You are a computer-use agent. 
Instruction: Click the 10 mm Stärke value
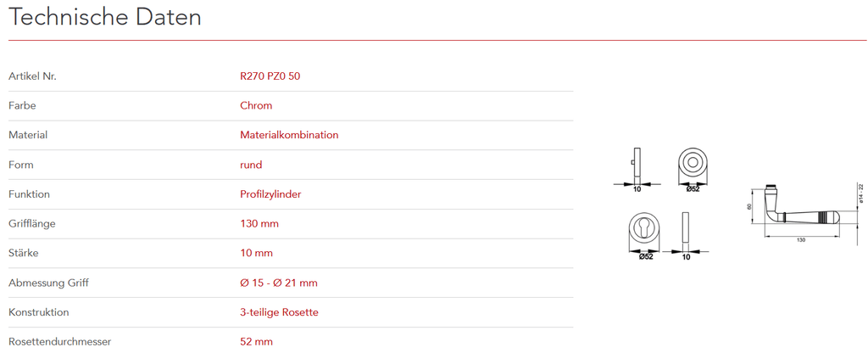pos(256,253)
